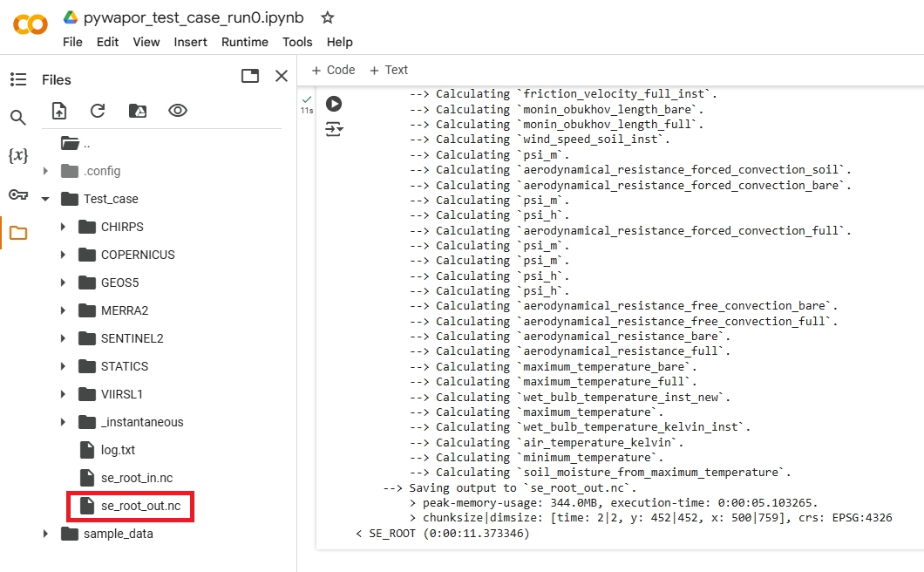Click the Find and replace search icon
The width and height of the screenshot is (924, 572).
pyautogui.click(x=18, y=118)
